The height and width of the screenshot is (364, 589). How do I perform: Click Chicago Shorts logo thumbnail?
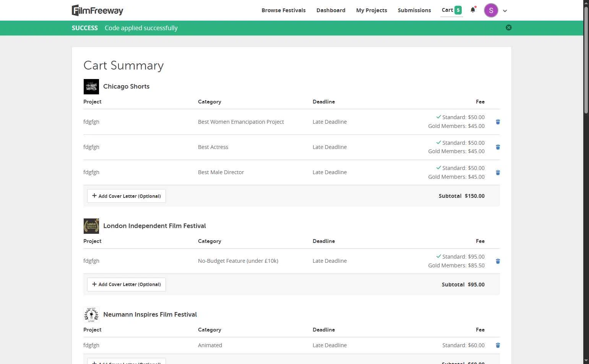coord(91,87)
